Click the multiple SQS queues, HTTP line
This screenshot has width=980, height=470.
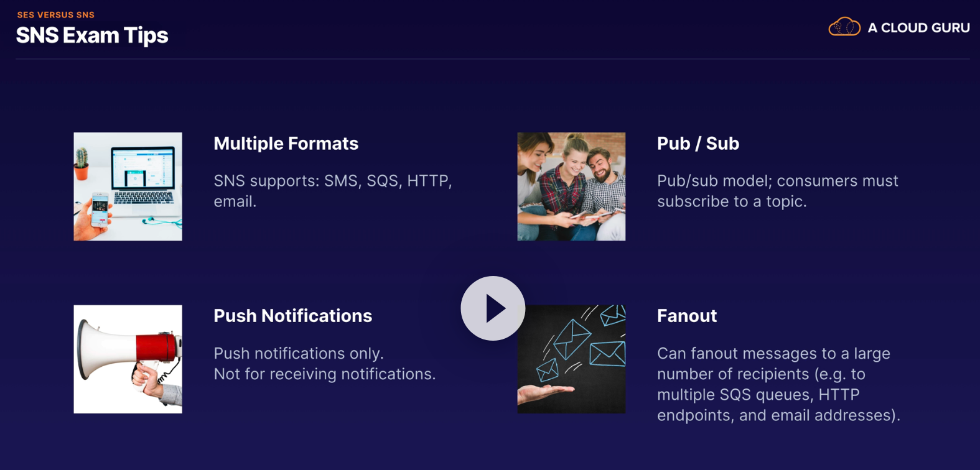758,395
